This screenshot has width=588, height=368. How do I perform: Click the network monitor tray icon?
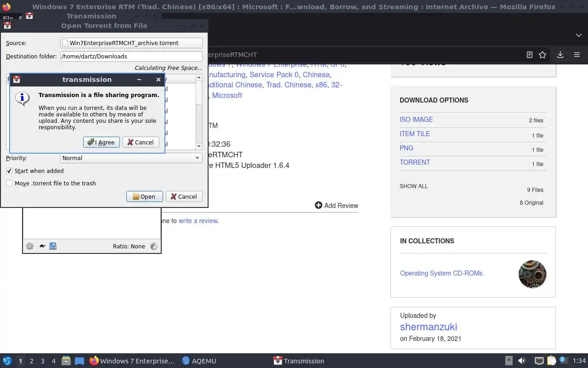pyautogui.click(x=539, y=361)
